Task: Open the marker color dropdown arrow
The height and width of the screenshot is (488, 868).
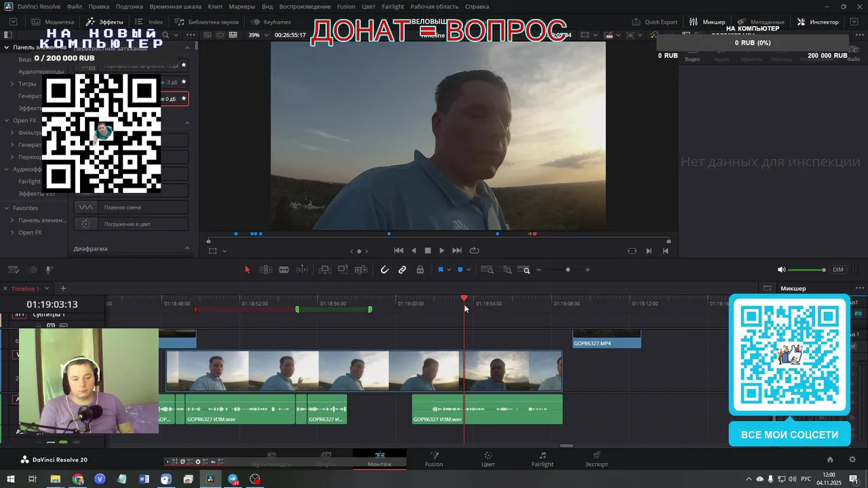Action: pyautogui.click(x=469, y=270)
